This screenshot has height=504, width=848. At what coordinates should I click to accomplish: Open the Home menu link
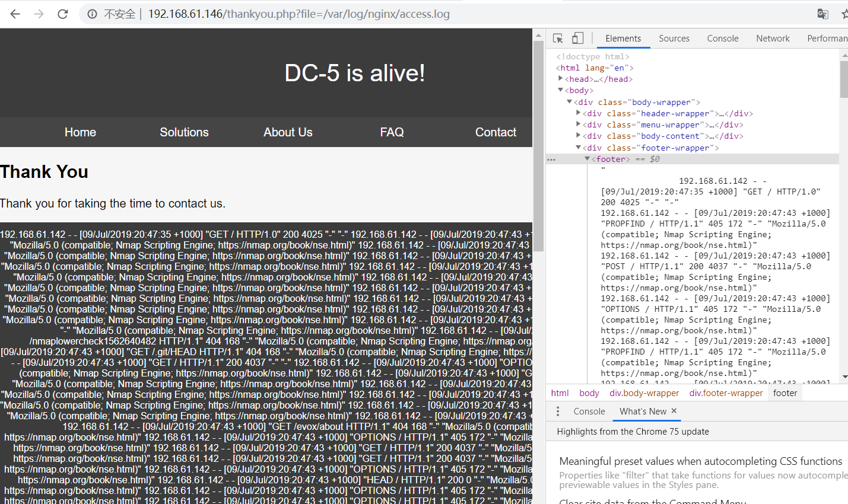click(x=80, y=132)
